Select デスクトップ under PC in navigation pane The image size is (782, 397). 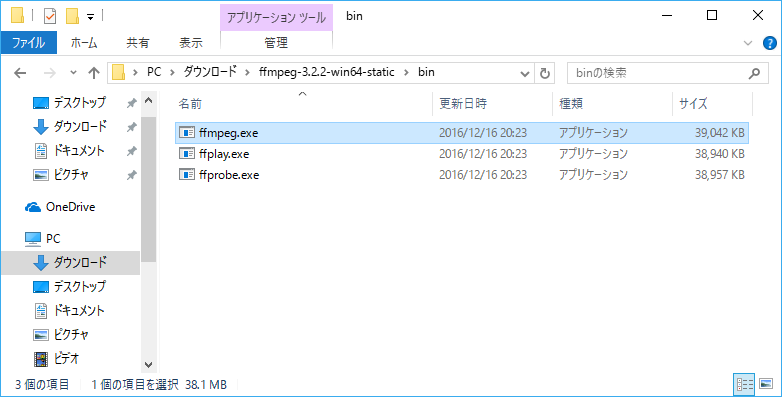click(80, 286)
